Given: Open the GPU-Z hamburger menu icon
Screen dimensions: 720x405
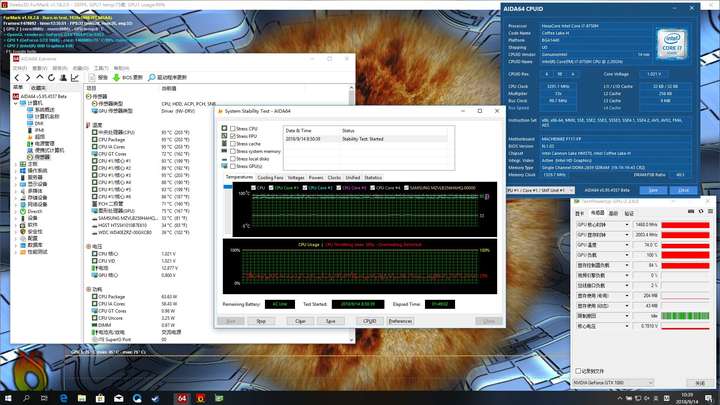Looking at the screenshot, I should 710,211.
